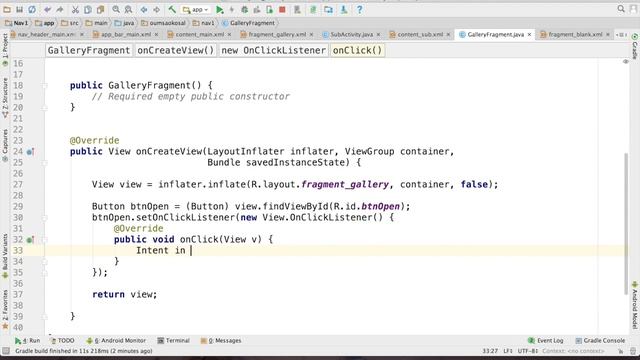Click the navigate Forward arrow icon
This screenshot has width=640, height=360.
pos(156,9)
